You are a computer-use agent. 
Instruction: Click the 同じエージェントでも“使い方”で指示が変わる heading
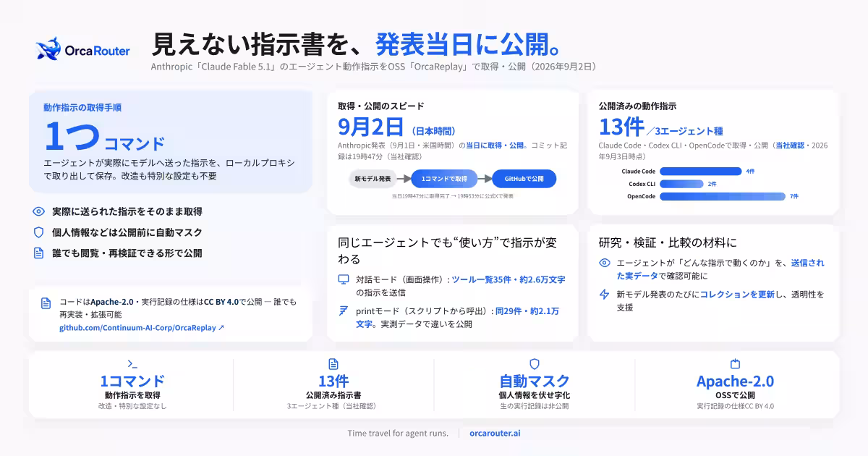448,250
